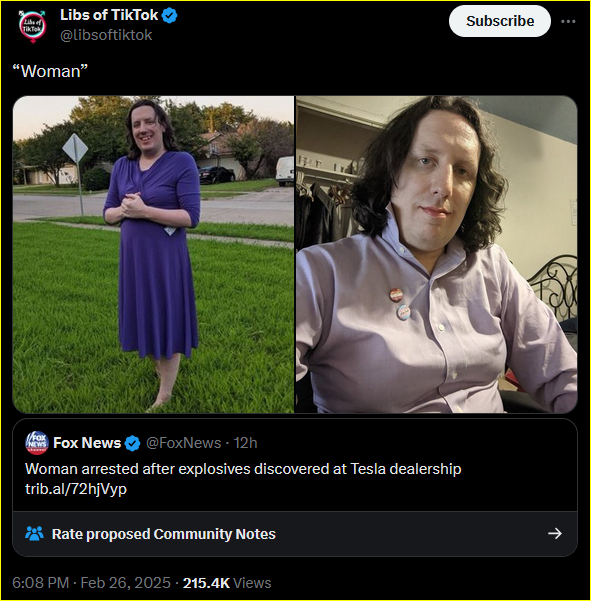
Task: Open the trib.al/72hjVyp article link
Action: [x=76, y=489]
